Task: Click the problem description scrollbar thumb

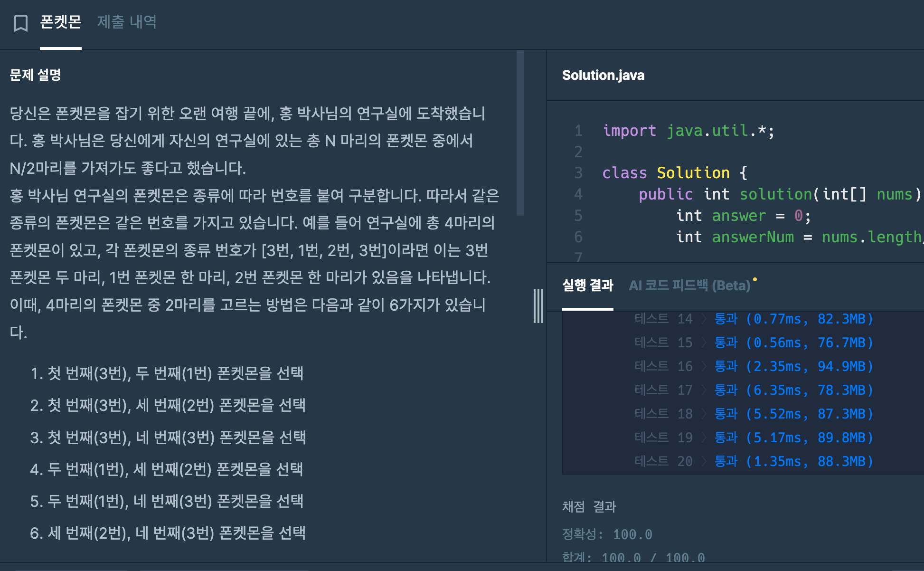Action: [520, 133]
